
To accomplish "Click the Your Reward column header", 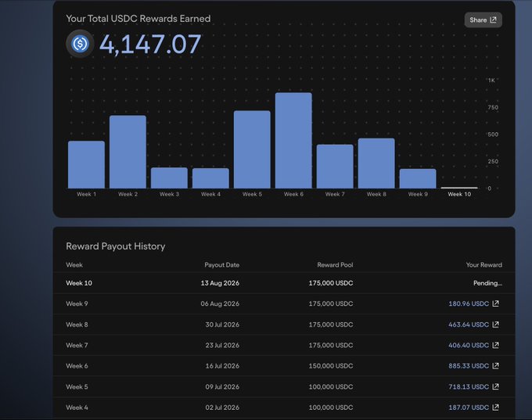I will (484, 265).
